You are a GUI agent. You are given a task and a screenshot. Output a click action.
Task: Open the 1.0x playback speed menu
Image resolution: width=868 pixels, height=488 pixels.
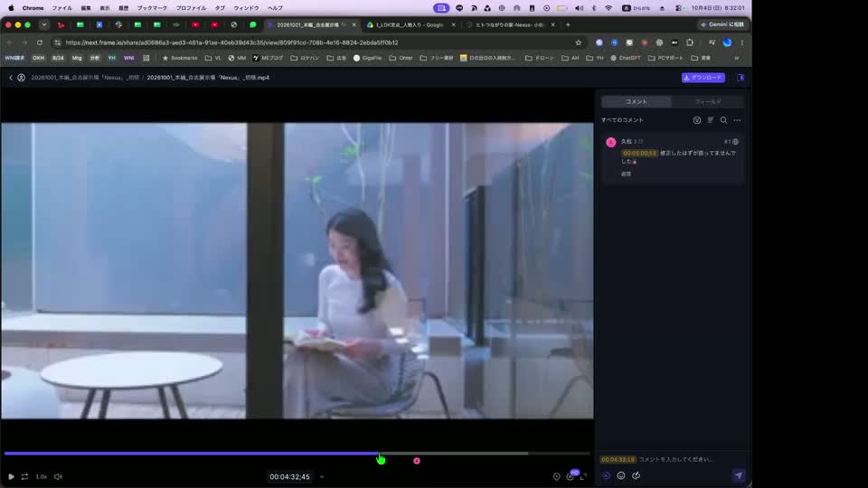point(42,476)
